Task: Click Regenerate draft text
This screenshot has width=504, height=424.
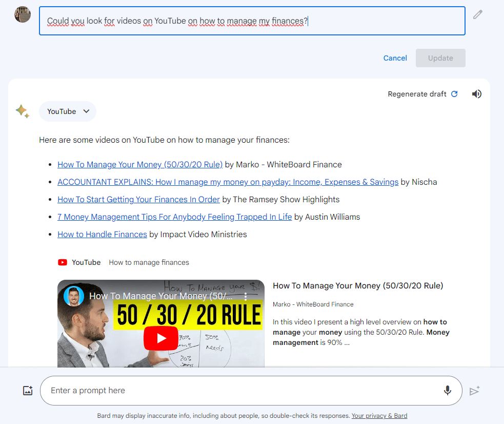Action: pos(417,94)
